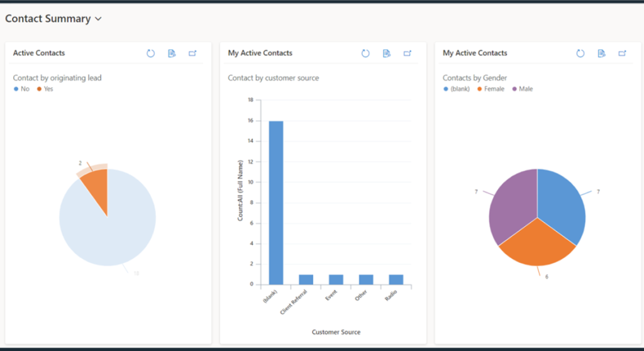Toggle the Female legend item

[x=491, y=89]
